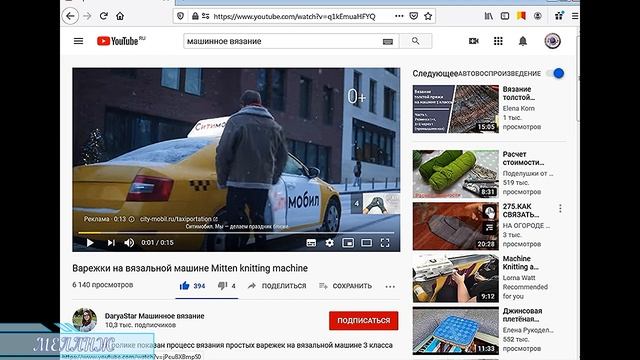Click the padlock site info icon
The height and width of the screenshot is (360, 640).
coord(196,16)
